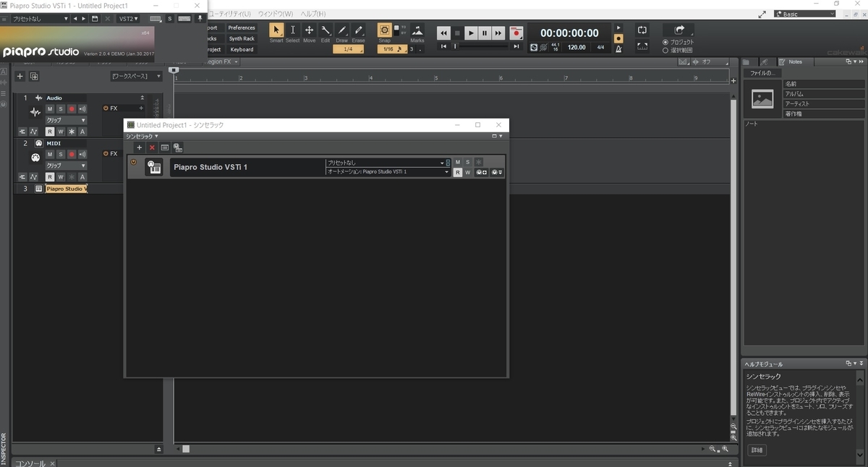Select the Draw tool
The height and width of the screenshot is (467, 868).
pyautogui.click(x=342, y=30)
